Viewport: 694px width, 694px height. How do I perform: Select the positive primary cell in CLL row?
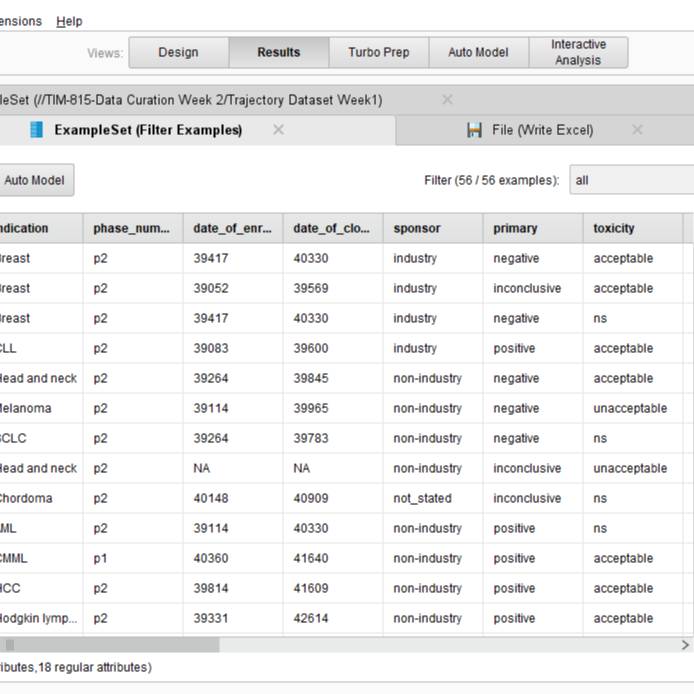[533, 348]
